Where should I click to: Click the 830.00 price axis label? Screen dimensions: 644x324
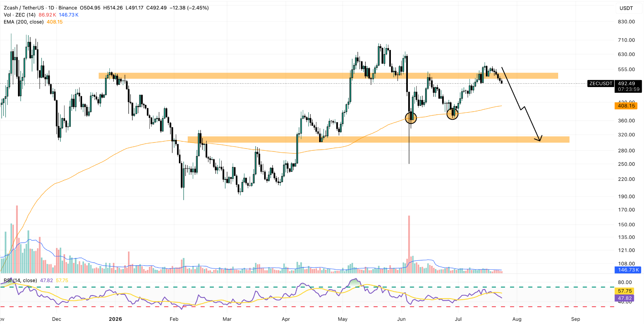click(x=626, y=22)
